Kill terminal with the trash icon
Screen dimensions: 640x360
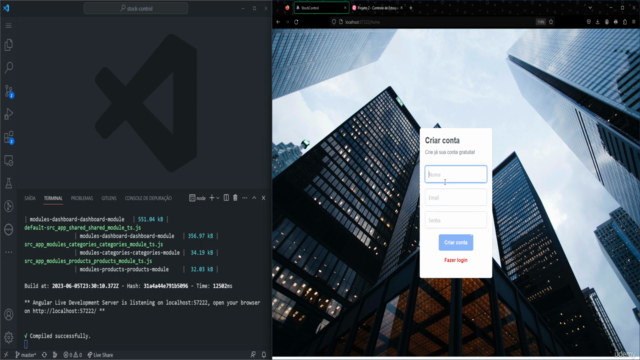click(235, 198)
